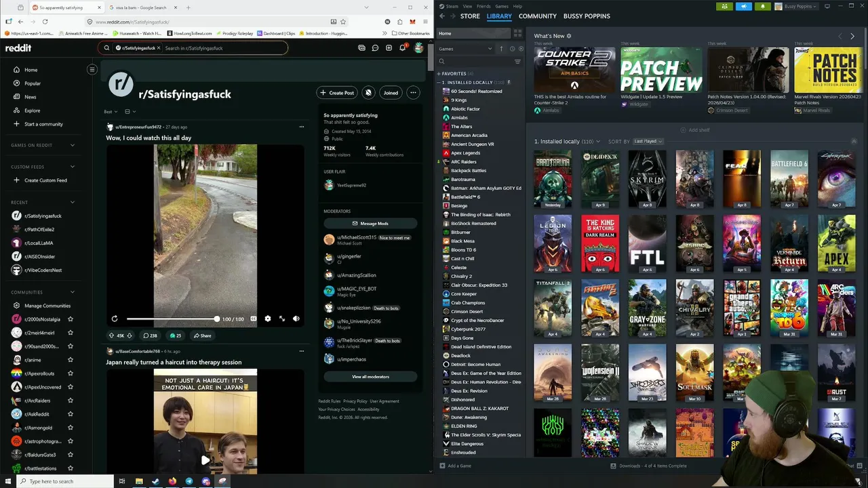Play the Japan haircut video
Viewport: 868px width, 488px height.
pyautogui.click(x=205, y=460)
